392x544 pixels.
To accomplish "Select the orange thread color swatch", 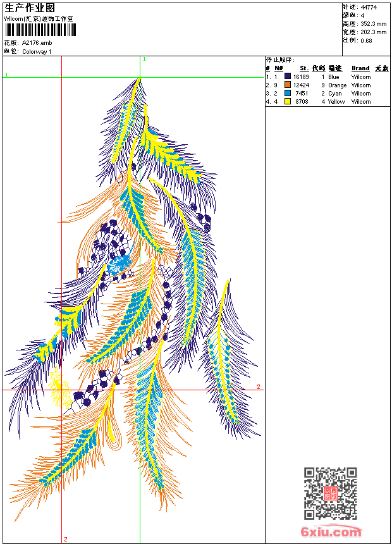I will pos(287,85).
